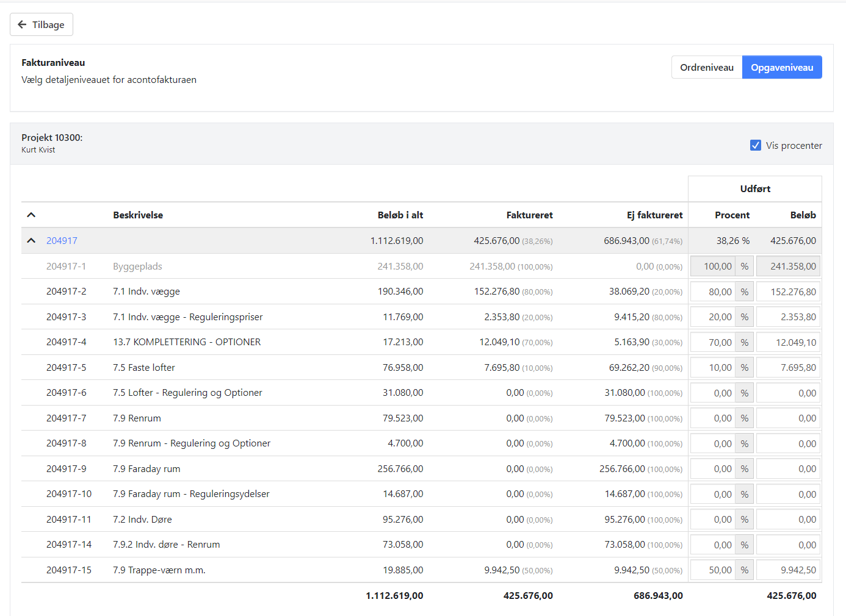Click amount field for 13.7 KOMPLETTERING - OPTIONER
The image size is (846, 616).
click(787, 343)
